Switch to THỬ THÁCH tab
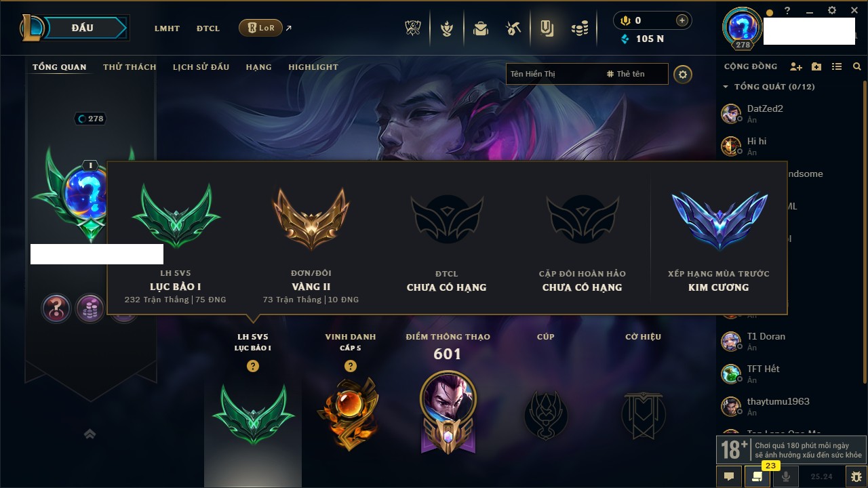This screenshot has width=868, height=488. click(x=130, y=67)
